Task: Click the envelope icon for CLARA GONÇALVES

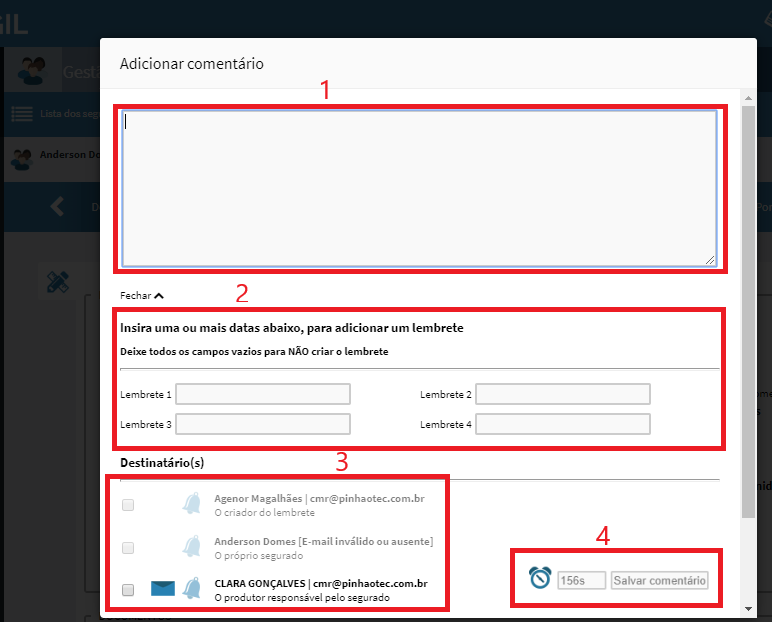Action: click(x=162, y=589)
